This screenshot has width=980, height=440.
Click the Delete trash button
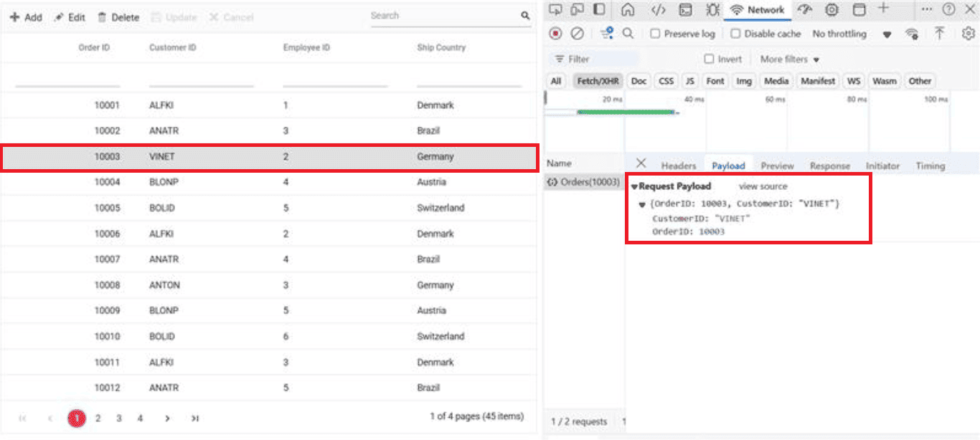point(118,17)
